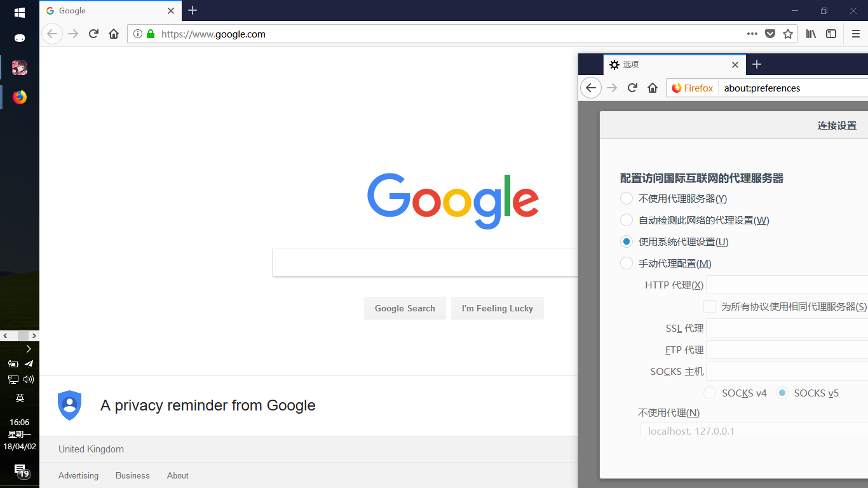868x488 pixels.
Task: Go forward in the Google window
Action: tap(73, 34)
